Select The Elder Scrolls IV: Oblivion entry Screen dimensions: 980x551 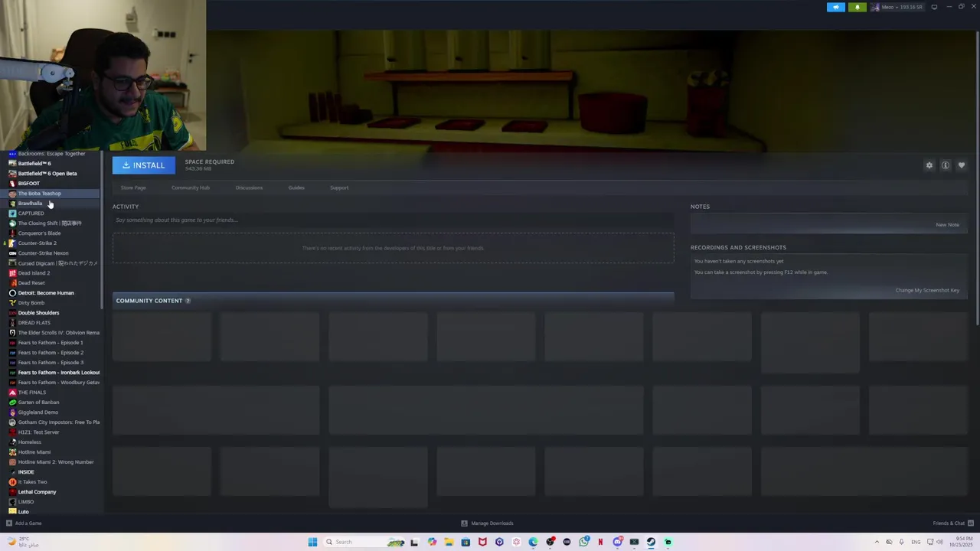tap(51, 333)
